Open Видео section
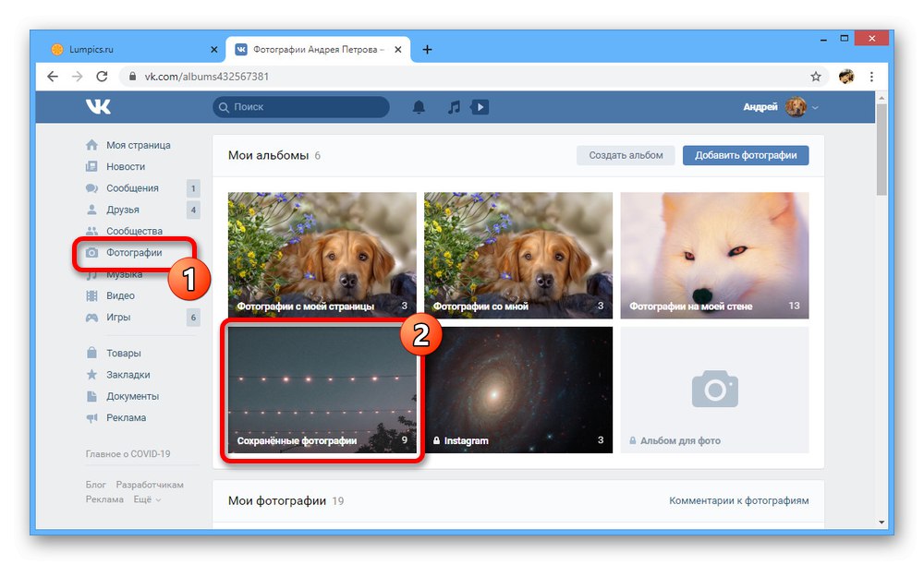 (x=120, y=295)
